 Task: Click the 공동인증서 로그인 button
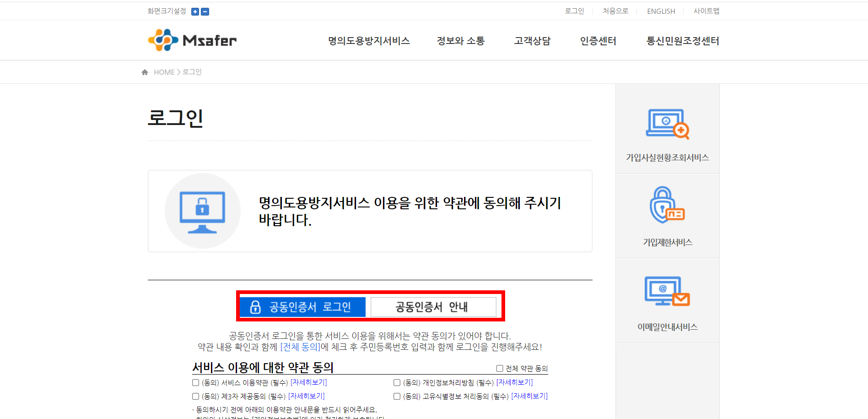point(302,307)
